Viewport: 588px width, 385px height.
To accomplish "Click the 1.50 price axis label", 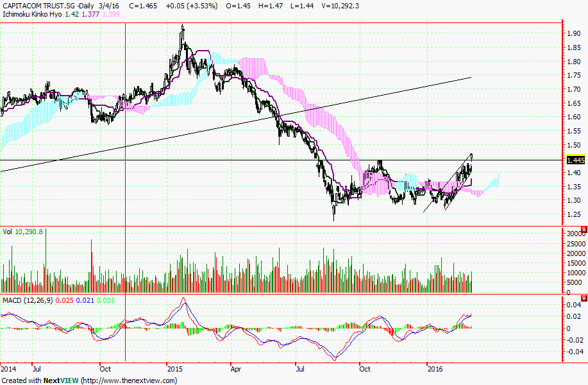I will click(574, 145).
